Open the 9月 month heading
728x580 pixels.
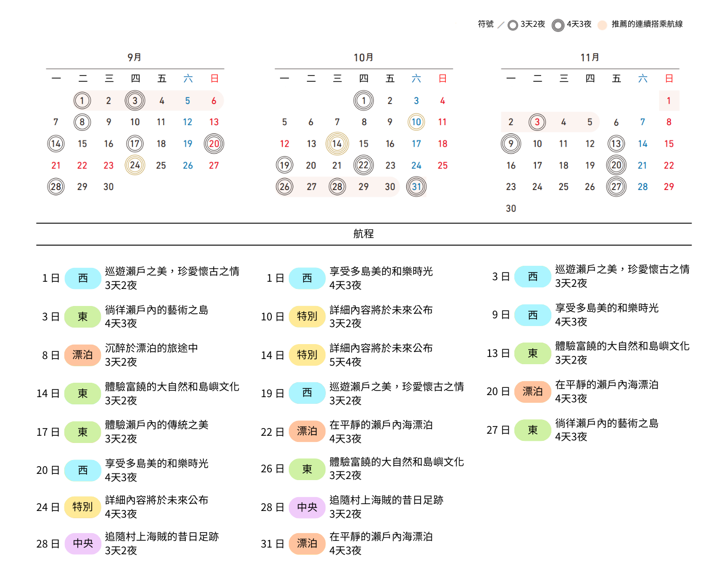(135, 57)
